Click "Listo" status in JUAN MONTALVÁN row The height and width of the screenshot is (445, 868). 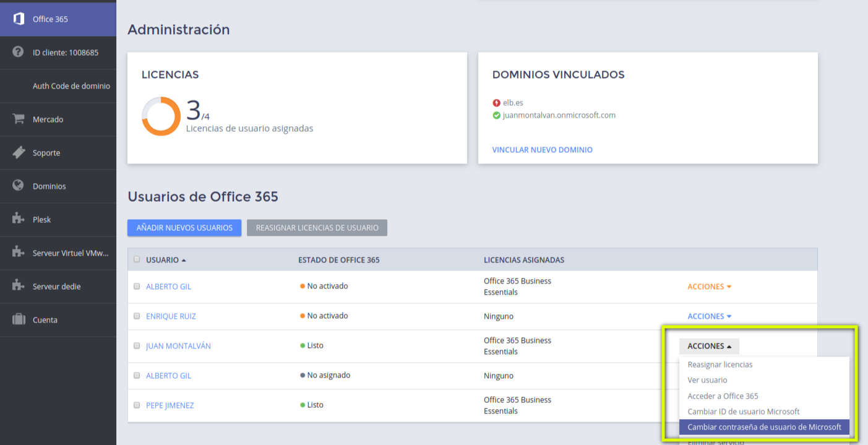pos(316,345)
